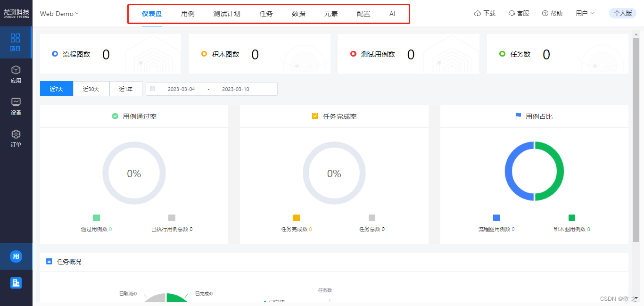Image resolution: width=644 pixels, height=306 pixels.
Task: Switch to the 配置 tab
Action: click(x=363, y=14)
